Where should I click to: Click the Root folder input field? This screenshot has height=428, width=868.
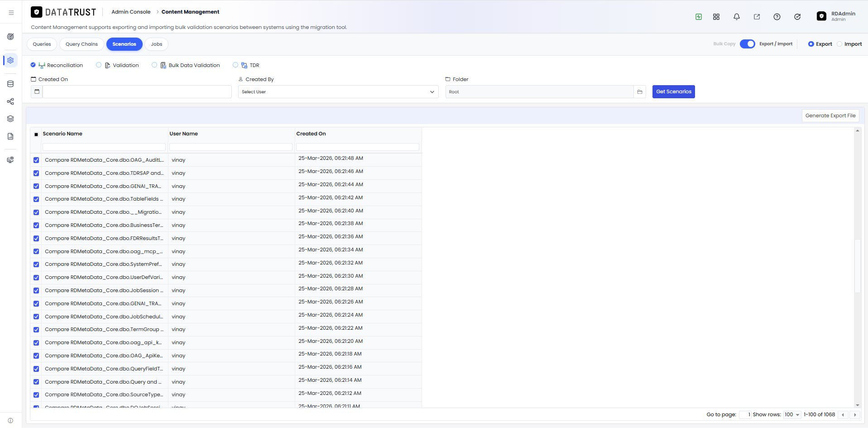[540, 92]
